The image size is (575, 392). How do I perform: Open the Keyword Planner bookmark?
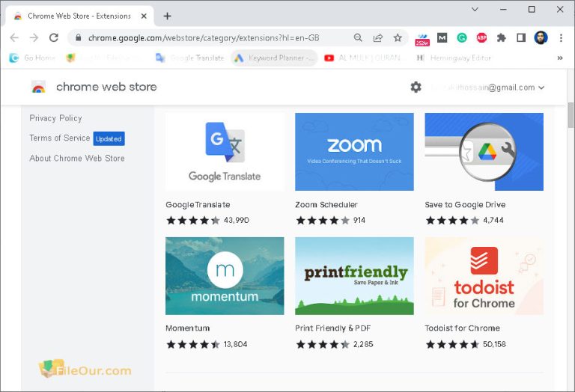(274, 58)
